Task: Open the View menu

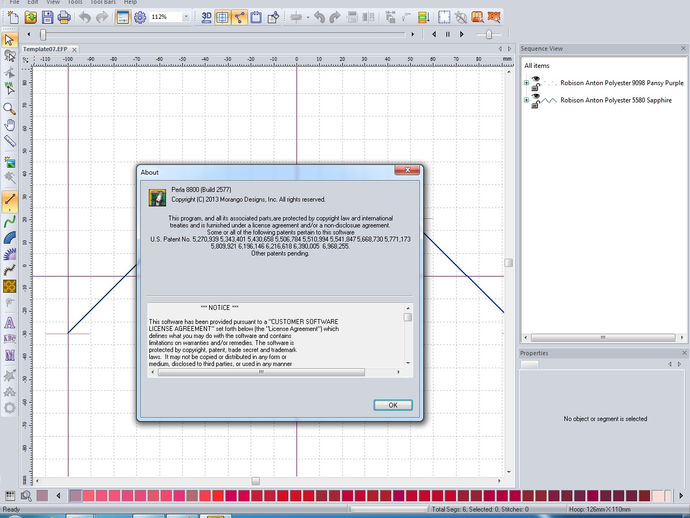Action: [53, 2]
